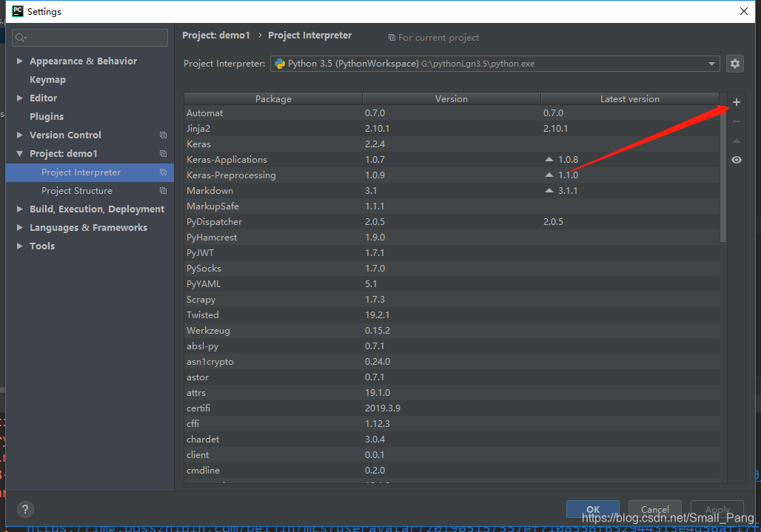Click the help question mark button

(x=25, y=509)
